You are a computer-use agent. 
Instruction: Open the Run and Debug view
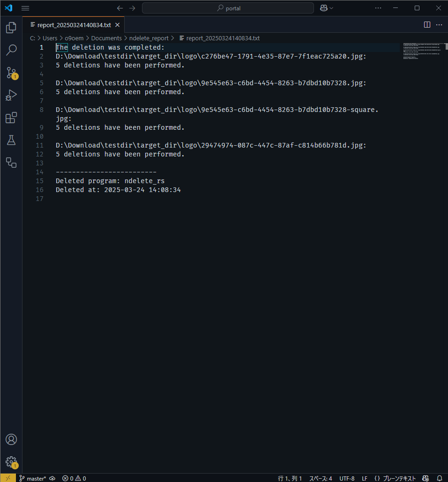tap(11, 95)
